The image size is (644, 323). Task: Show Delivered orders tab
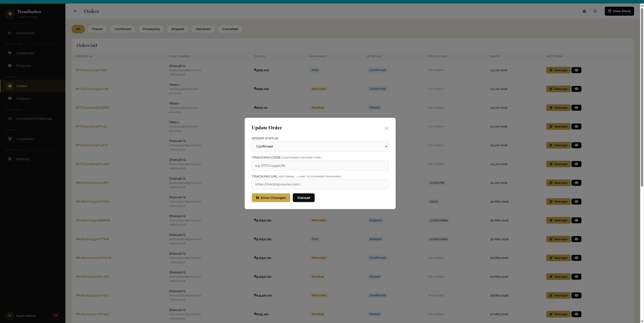(203, 29)
